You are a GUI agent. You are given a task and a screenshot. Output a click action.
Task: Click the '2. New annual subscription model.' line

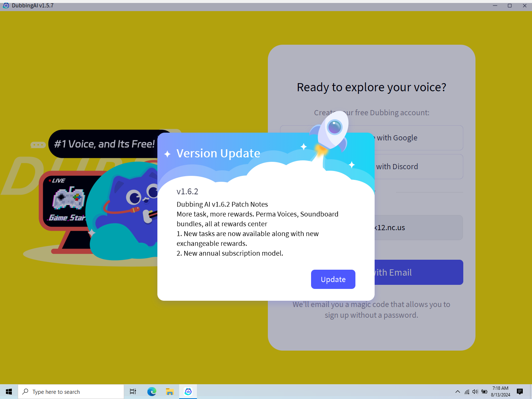coord(230,253)
